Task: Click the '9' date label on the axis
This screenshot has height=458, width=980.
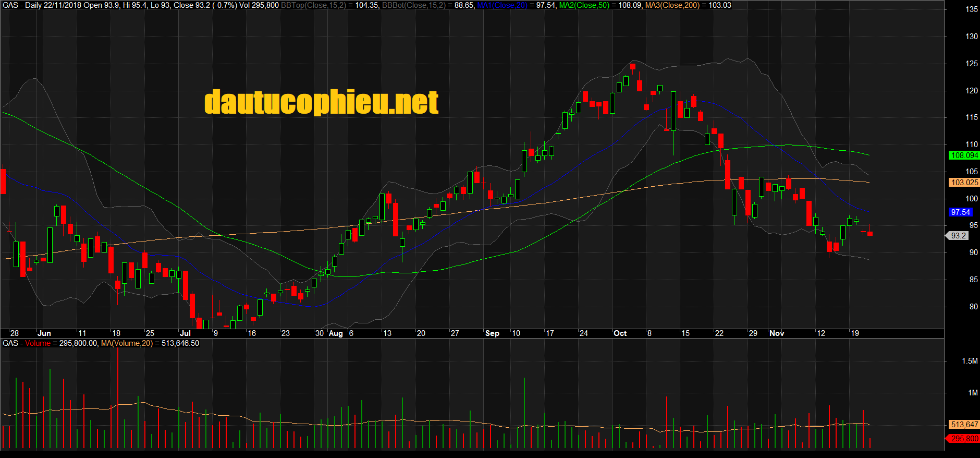Action: pyautogui.click(x=216, y=333)
